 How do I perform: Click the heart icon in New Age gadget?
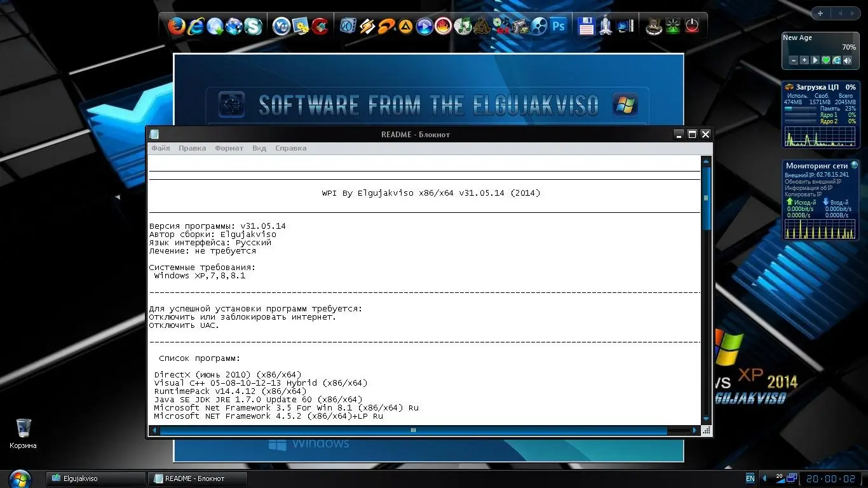click(826, 60)
